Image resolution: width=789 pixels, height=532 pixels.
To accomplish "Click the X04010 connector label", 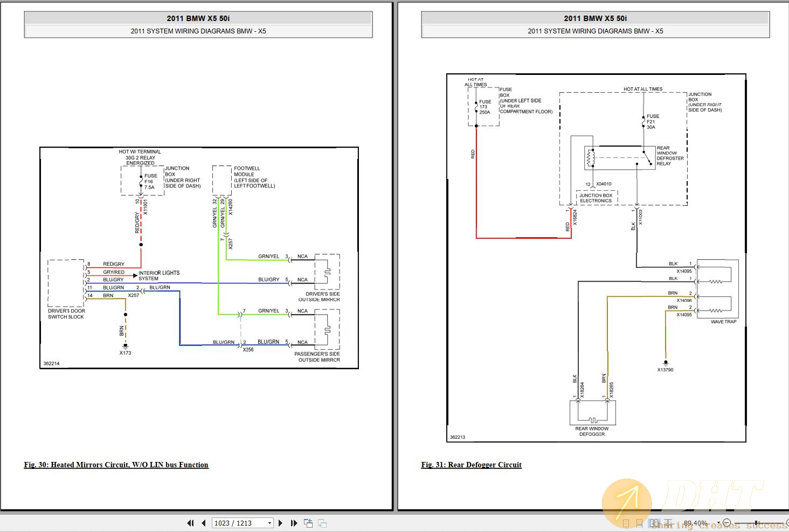I will pyautogui.click(x=604, y=184).
